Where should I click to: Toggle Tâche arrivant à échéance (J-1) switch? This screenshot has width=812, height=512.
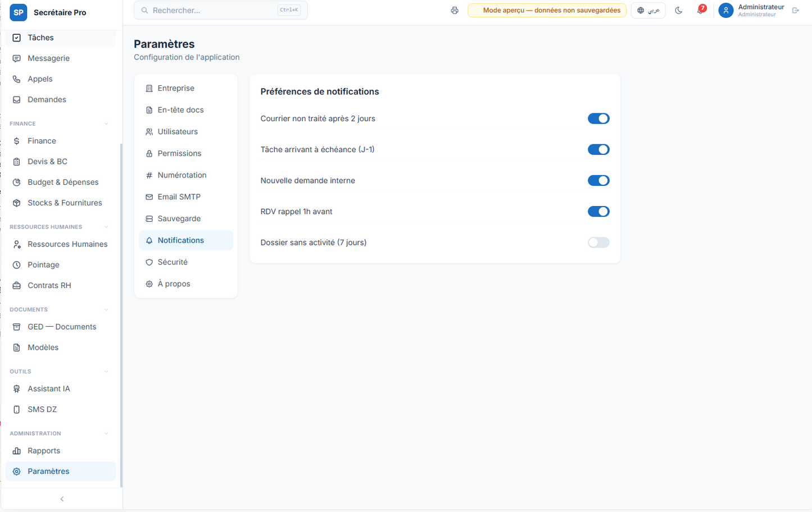coord(598,149)
